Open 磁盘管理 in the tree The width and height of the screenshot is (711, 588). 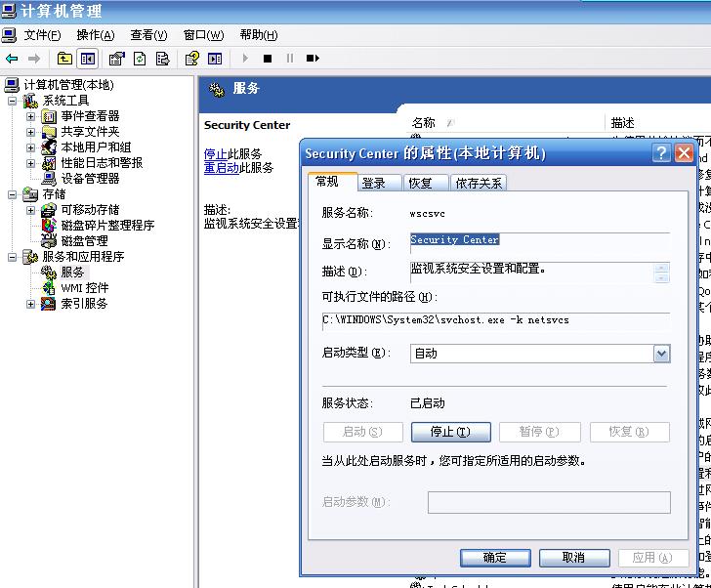point(84,241)
